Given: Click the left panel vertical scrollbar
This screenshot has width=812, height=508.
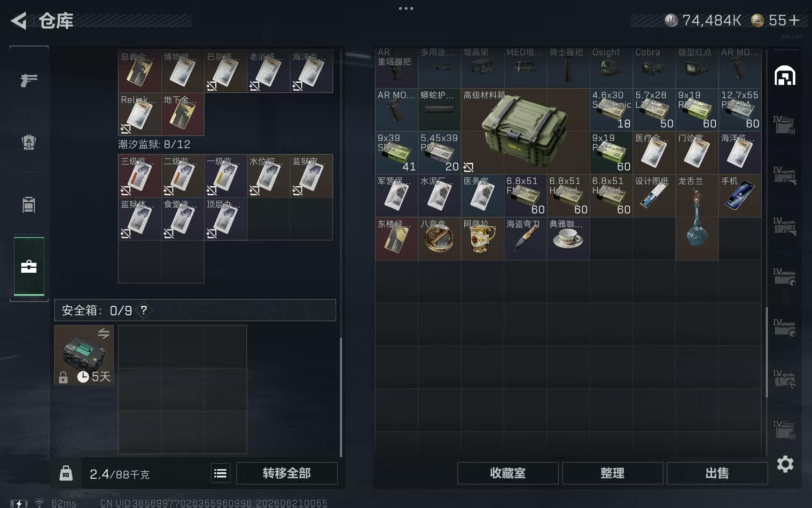Looking at the screenshot, I should pyautogui.click(x=341, y=397).
